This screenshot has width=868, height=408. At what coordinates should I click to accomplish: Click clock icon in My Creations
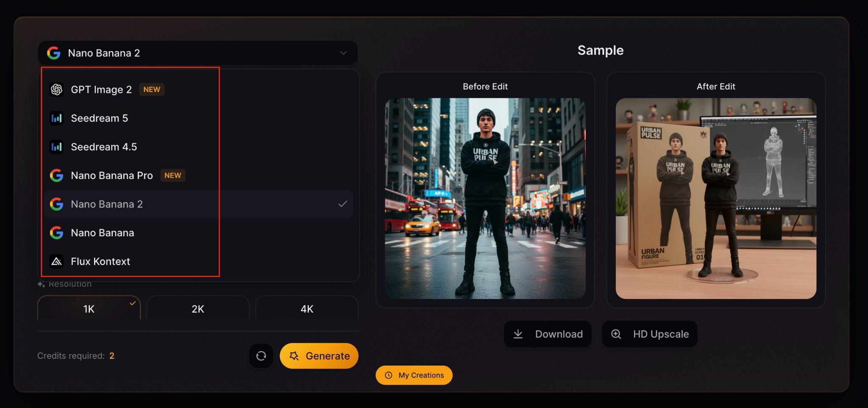tap(389, 375)
